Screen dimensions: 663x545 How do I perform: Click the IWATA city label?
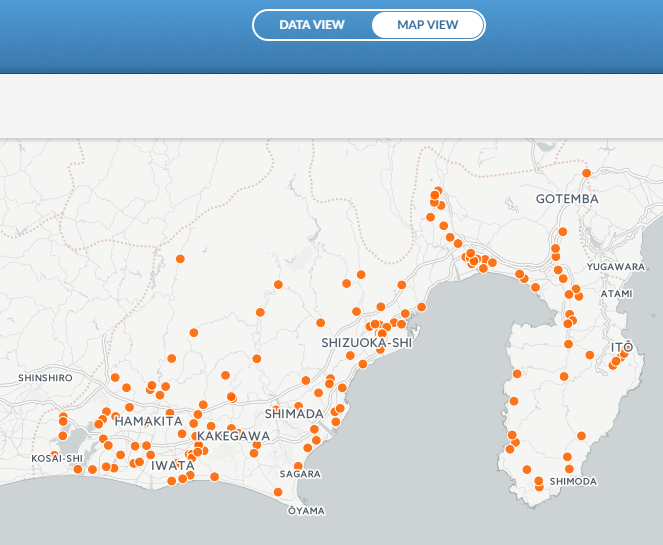[173, 466]
